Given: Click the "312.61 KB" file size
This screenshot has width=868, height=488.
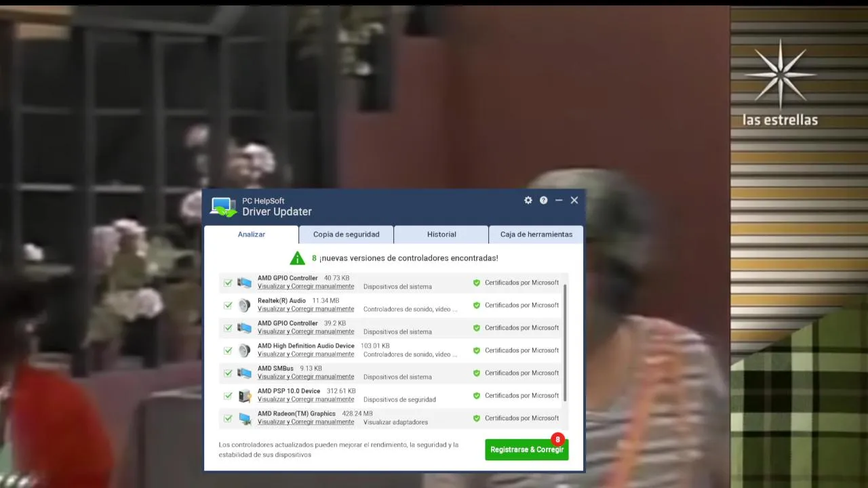Looking at the screenshot, I should [x=341, y=391].
